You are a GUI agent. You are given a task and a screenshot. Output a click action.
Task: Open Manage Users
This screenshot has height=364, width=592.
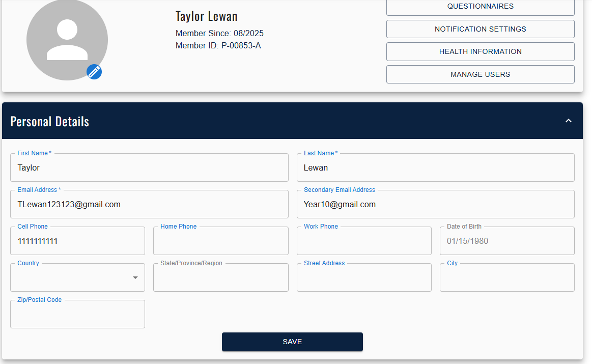pos(480,74)
